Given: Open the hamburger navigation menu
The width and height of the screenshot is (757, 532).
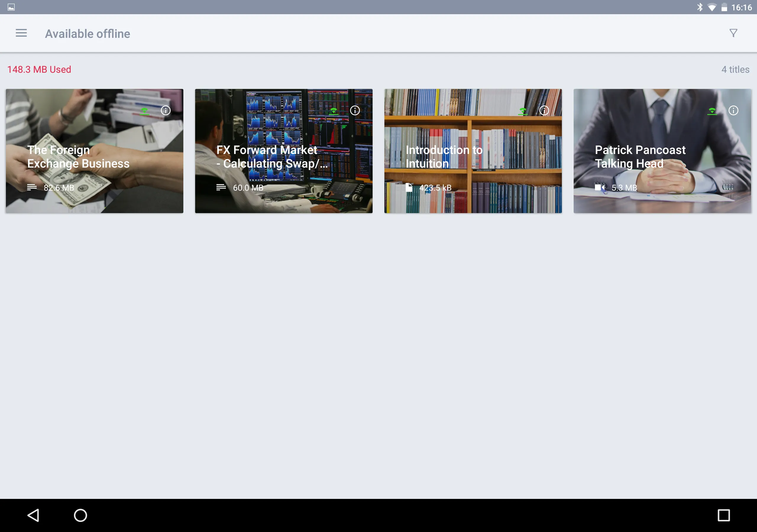Looking at the screenshot, I should pos(21,33).
